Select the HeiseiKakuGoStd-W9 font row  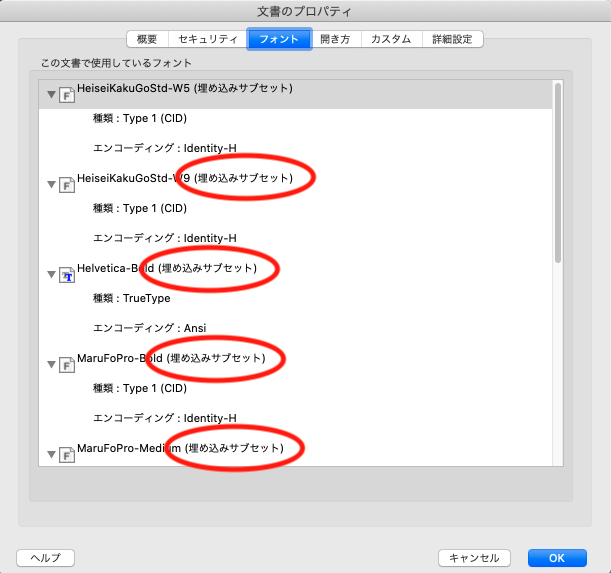tap(295, 184)
